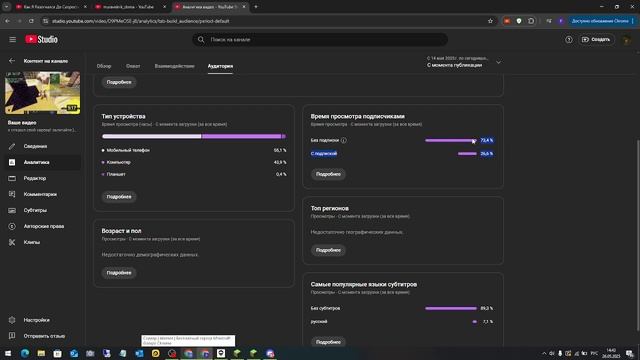
Task: Select the Мобильный телефон row
Action: coord(194,150)
